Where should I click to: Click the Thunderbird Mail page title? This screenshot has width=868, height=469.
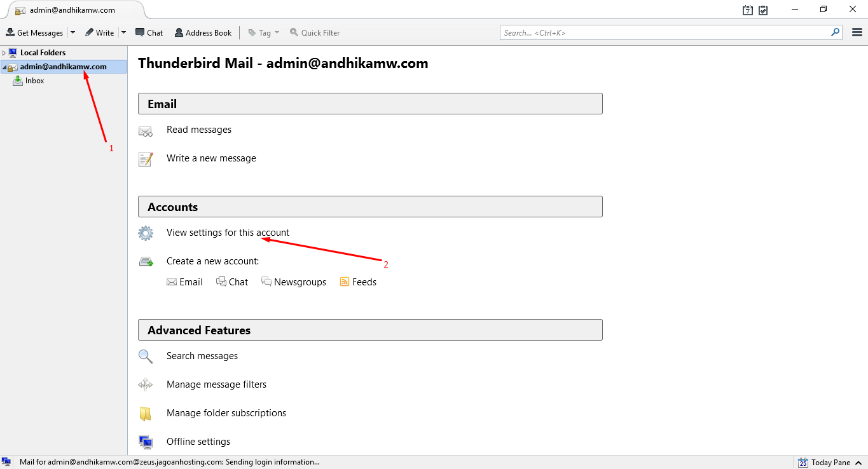pos(283,64)
